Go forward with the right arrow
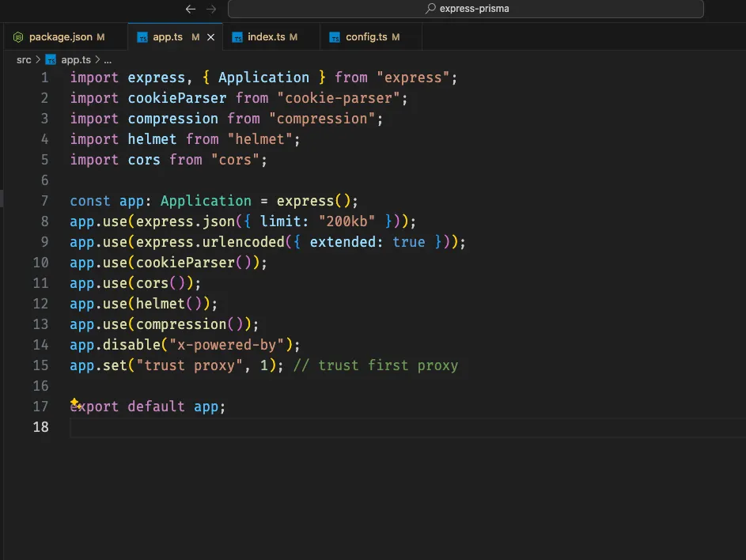The image size is (746, 560). point(211,9)
